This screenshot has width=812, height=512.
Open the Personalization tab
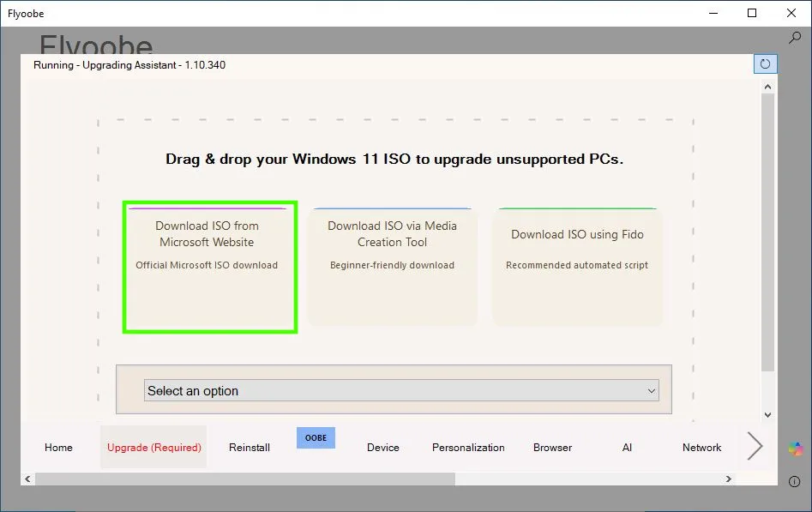(468, 447)
